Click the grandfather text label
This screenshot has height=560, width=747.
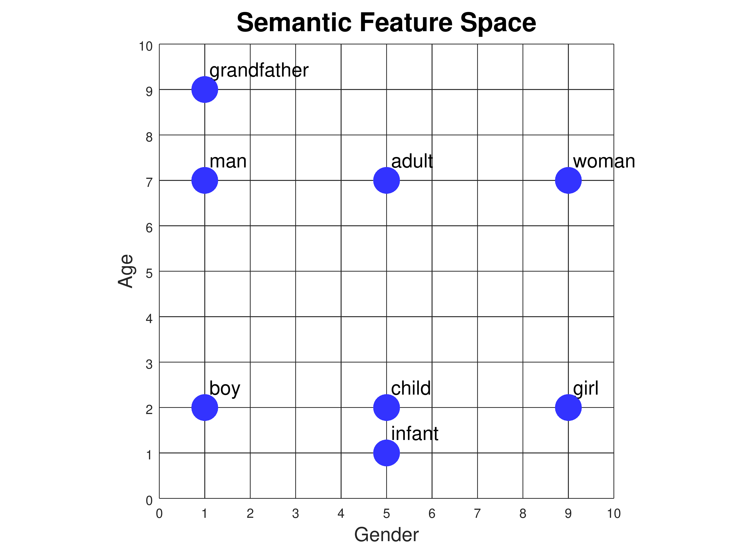pyautogui.click(x=259, y=71)
